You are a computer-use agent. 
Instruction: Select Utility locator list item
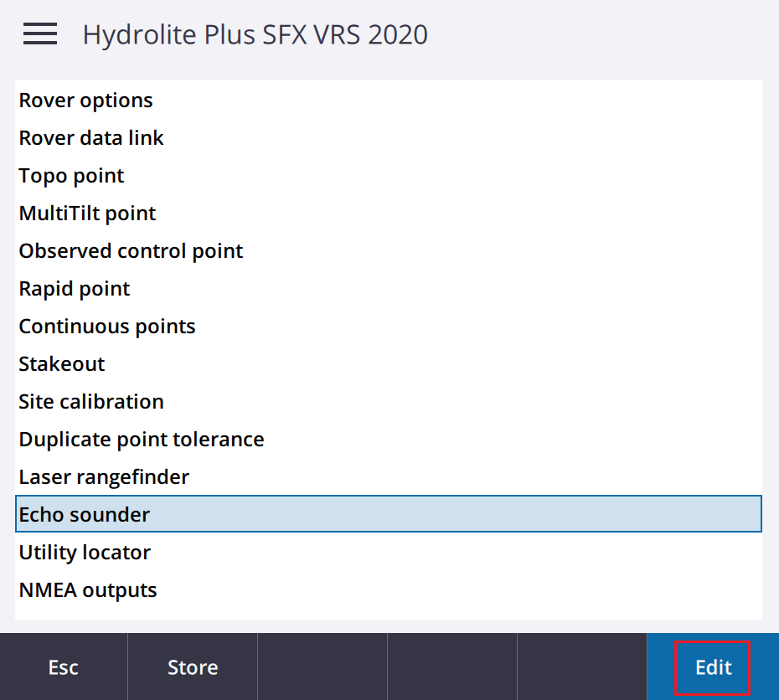pyautogui.click(x=389, y=553)
